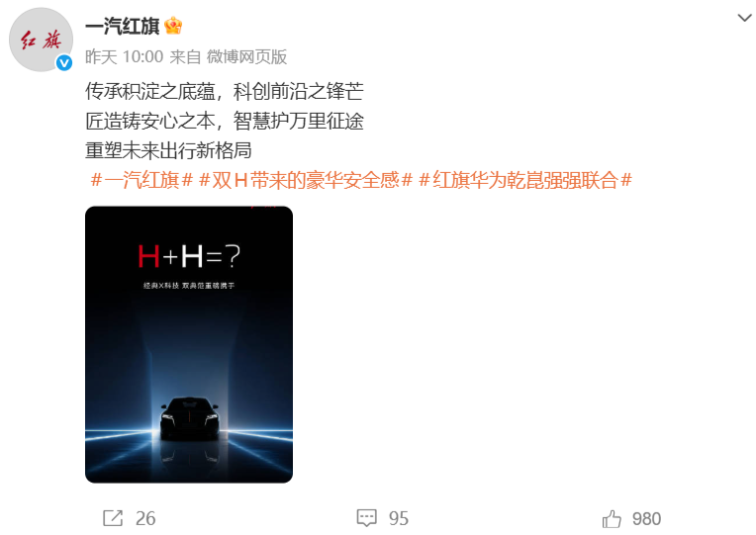
Task: Click the car silhouette in the poster
Action: pyautogui.click(x=189, y=418)
